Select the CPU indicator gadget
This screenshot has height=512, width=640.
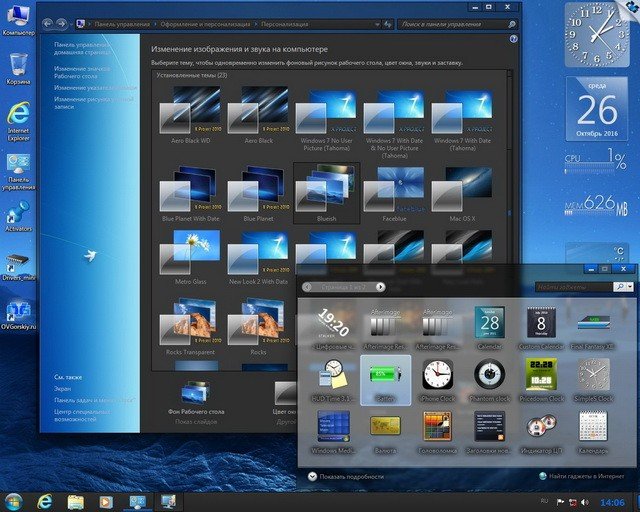coord(541,432)
